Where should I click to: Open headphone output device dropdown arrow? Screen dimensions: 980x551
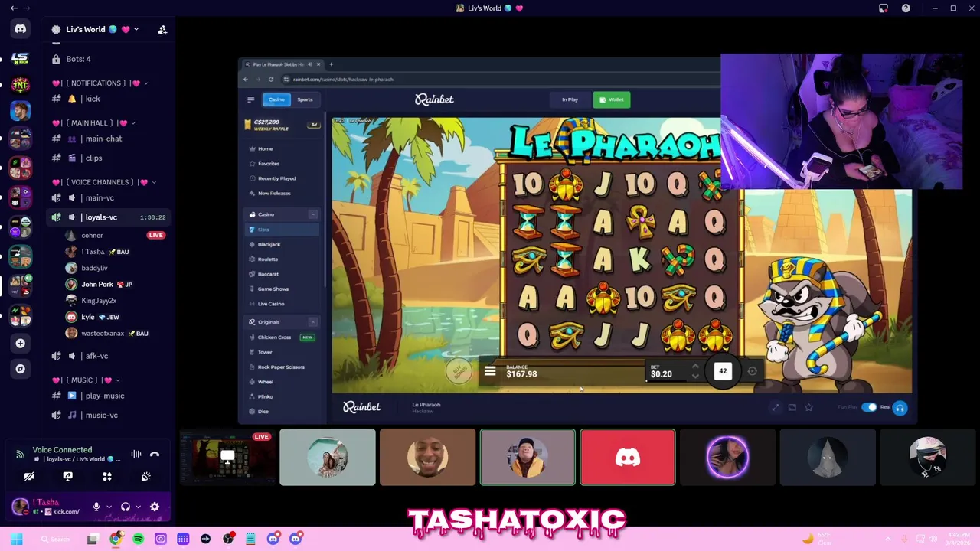(x=138, y=507)
